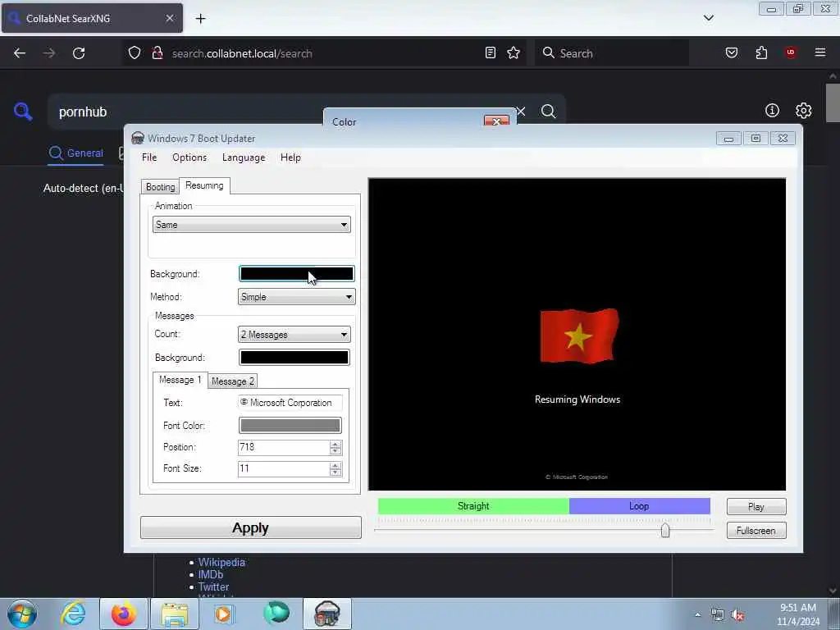Image resolution: width=840 pixels, height=630 pixels.
Task: Open the Firefox hamburger menu
Action: pyautogui.click(x=820, y=52)
